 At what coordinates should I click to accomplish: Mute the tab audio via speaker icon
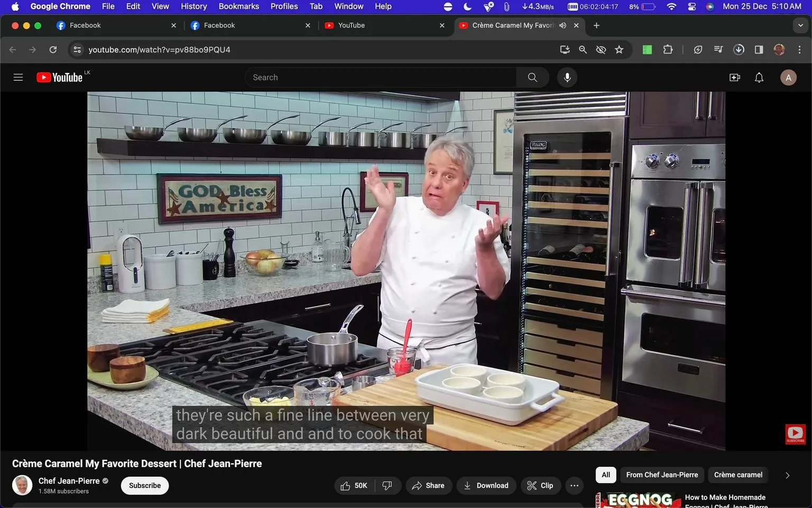coord(562,25)
